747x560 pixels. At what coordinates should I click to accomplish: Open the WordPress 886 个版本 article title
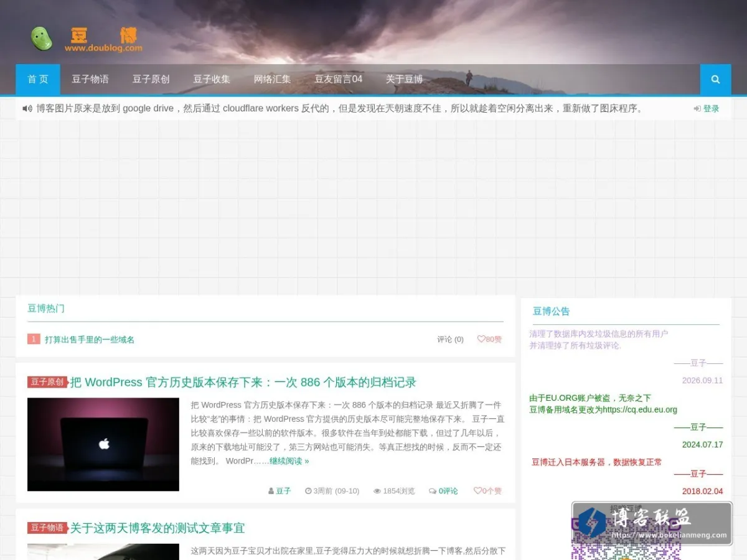pos(243,382)
